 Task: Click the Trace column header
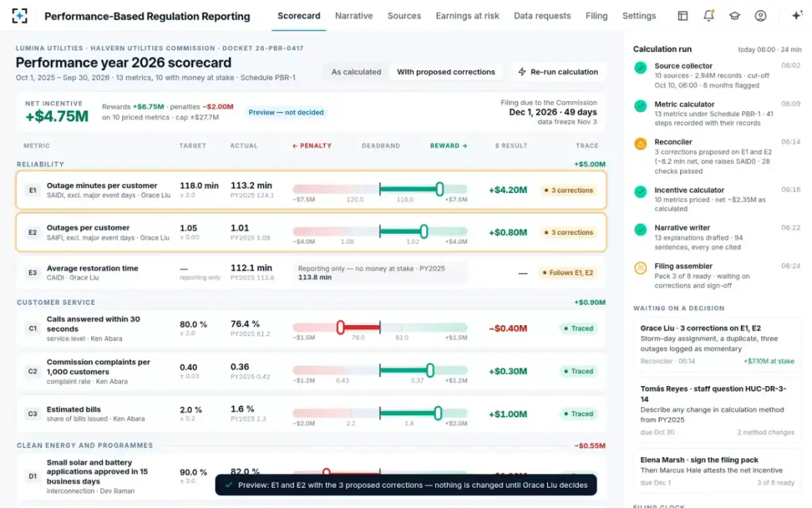587,146
